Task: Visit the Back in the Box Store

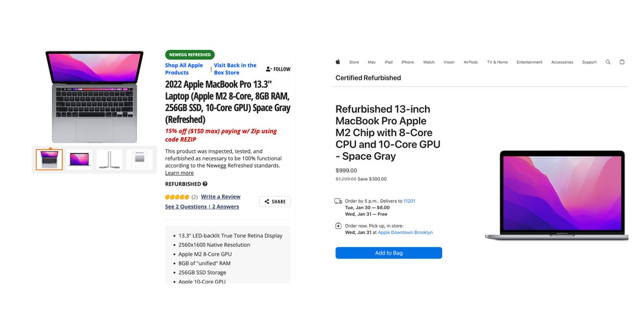Action: pyautogui.click(x=234, y=68)
